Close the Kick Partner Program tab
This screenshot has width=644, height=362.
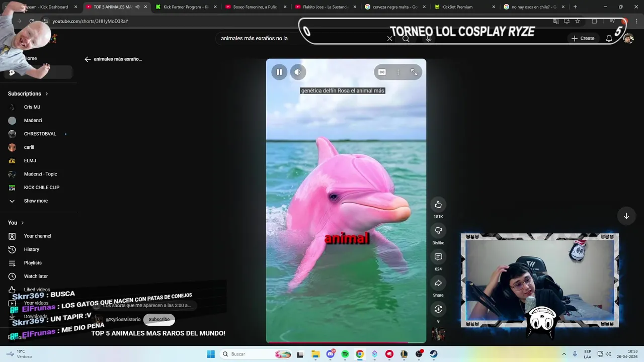[215, 7]
